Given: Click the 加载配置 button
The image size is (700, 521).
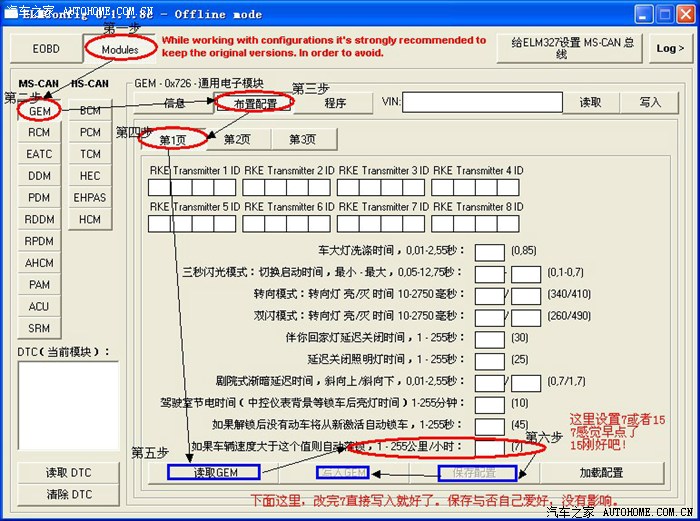Looking at the screenshot, I should click(x=600, y=473).
